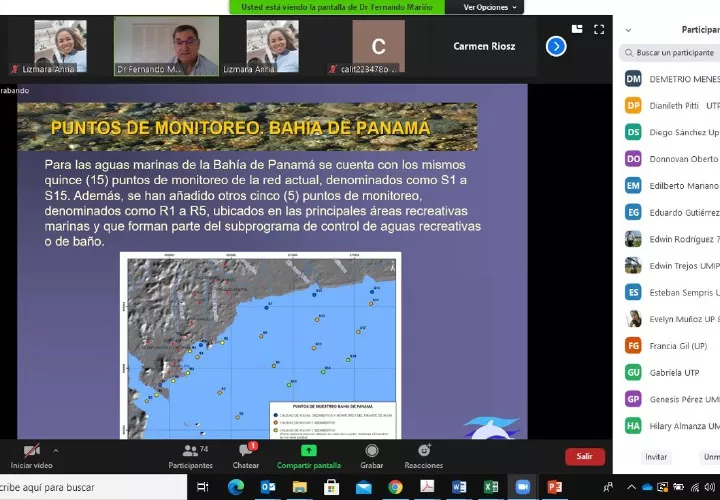The image size is (720, 500).
Task: Select DEMETRIO MENESES in participant list
Action: 675,78
